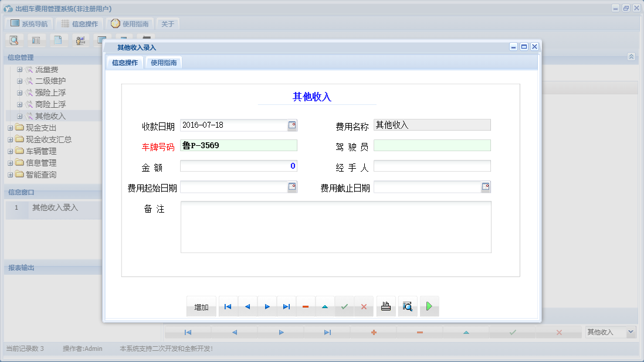Click the red plus icon on the bottom toolbar
Screen dimensions: 644x362
[374, 332]
